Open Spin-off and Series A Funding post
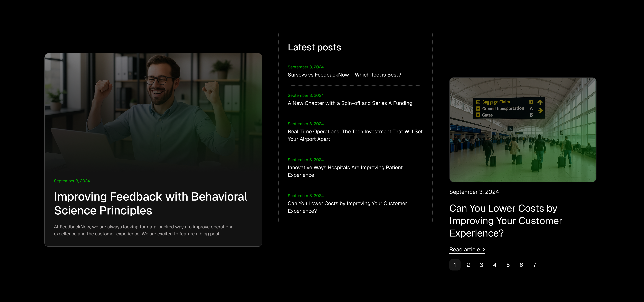This screenshot has height=302, width=644. [350, 103]
